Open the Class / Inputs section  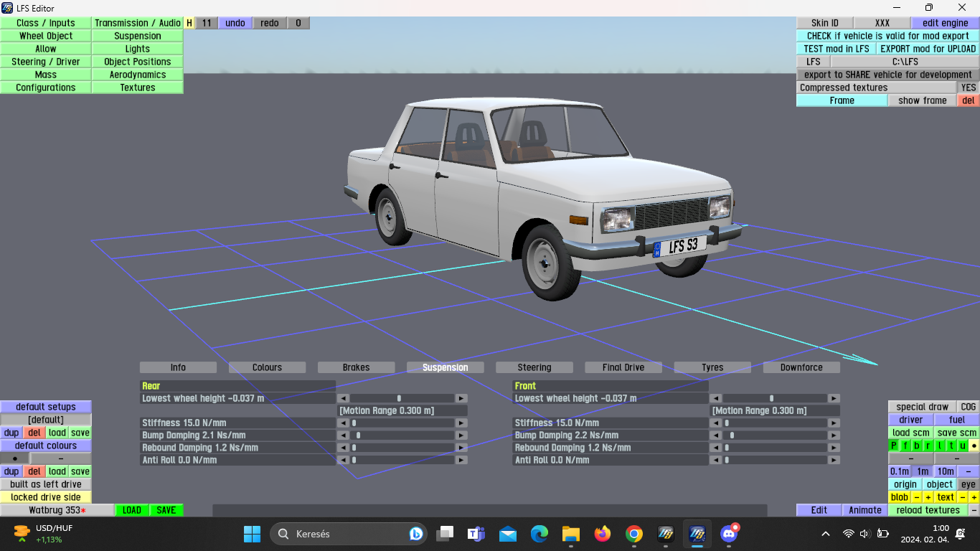(46, 23)
